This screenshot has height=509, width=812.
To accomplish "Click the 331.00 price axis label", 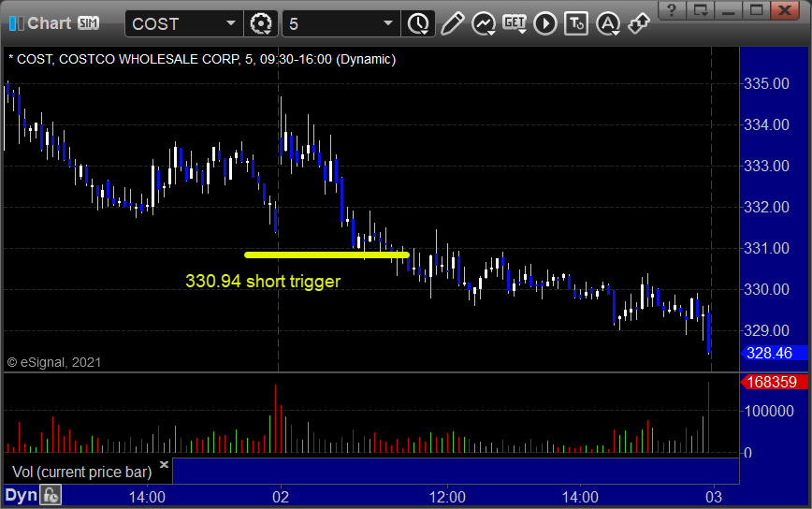I will pyautogui.click(x=766, y=249).
